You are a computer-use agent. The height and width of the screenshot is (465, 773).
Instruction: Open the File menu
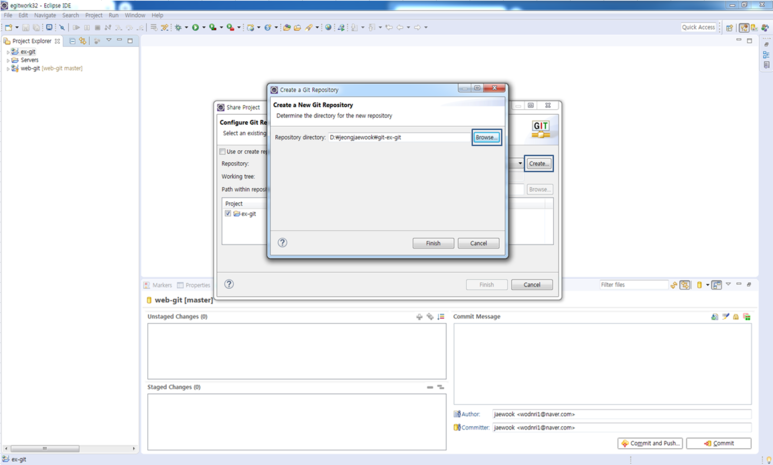pos(8,15)
